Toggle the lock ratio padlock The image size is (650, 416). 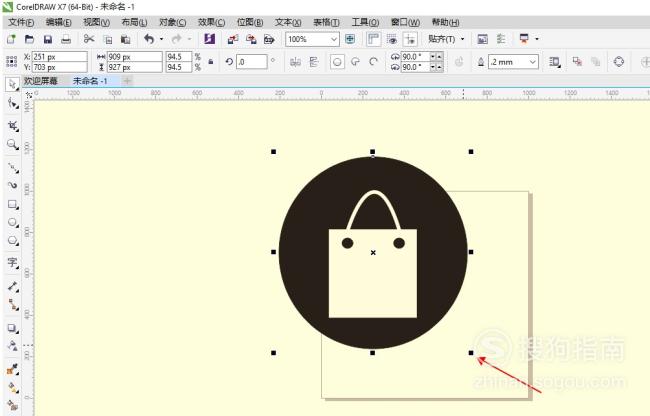tap(211, 62)
